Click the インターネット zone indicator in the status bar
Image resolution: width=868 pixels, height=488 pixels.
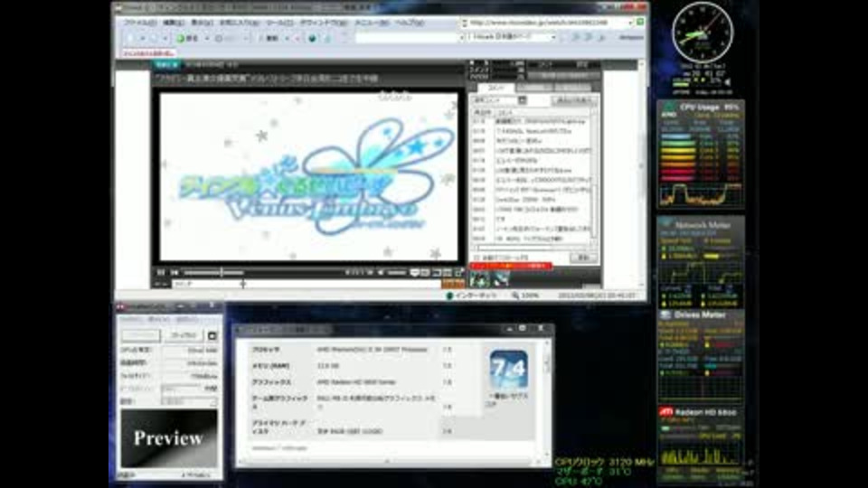472,296
